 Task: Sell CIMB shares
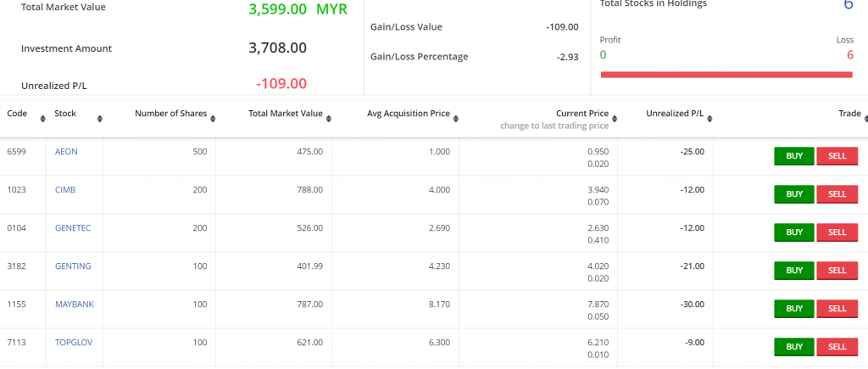(x=837, y=194)
